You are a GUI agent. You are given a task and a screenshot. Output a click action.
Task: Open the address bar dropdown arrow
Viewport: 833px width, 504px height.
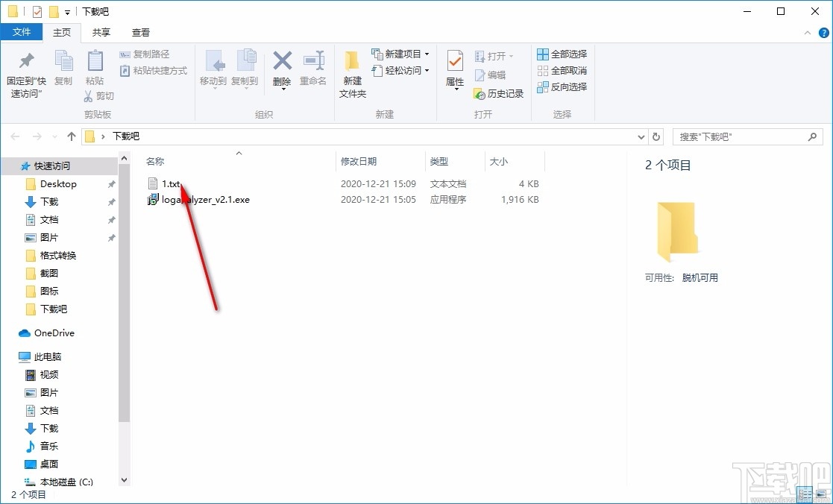(x=641, y=136)
